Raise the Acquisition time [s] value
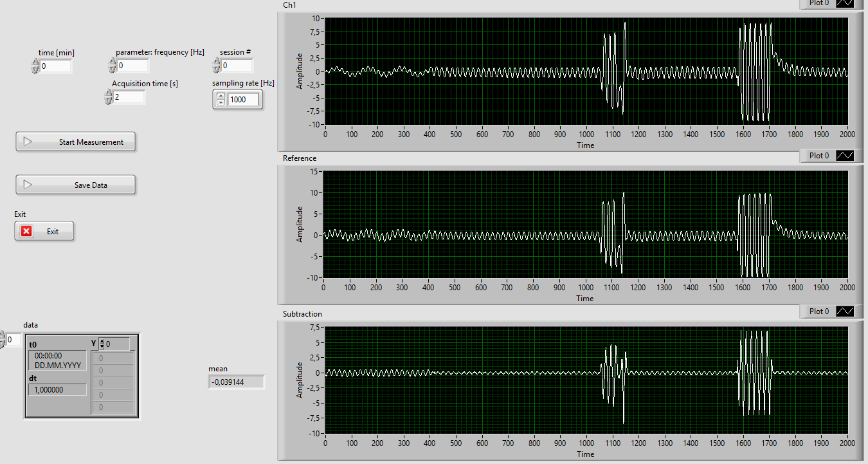This screenshot has height=464, width=868. pos(108,93)
